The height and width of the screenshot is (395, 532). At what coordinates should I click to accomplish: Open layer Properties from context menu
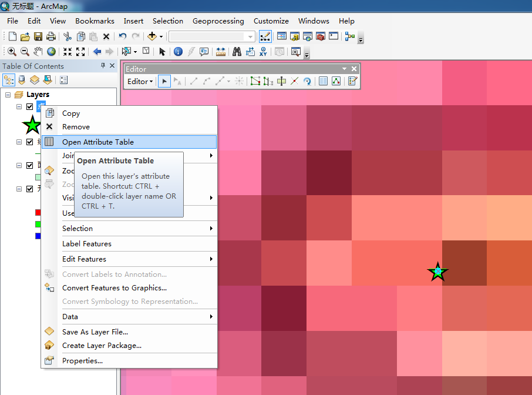tap(129, 361)
